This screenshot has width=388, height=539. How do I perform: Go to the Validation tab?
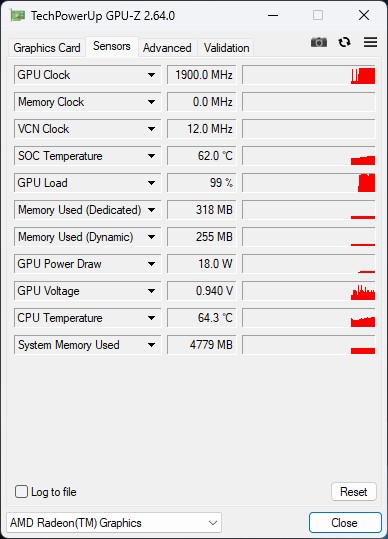(x=226, y=48)
